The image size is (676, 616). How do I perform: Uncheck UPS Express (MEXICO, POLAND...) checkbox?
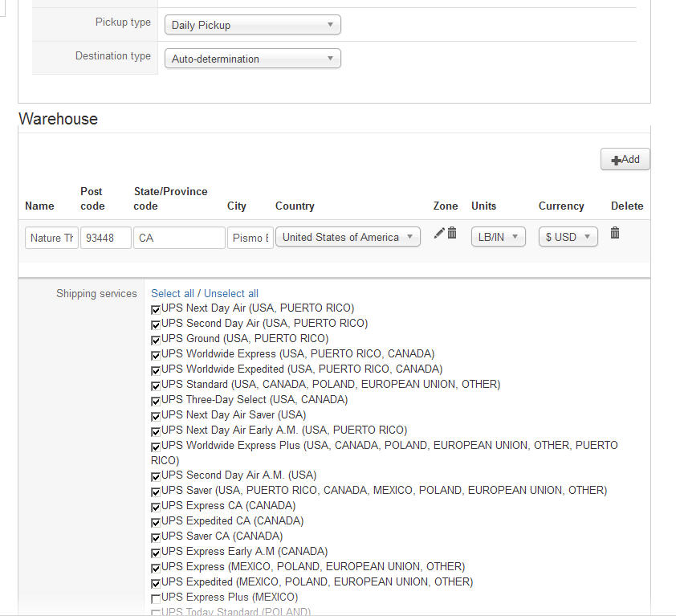[x=156, y=568]
